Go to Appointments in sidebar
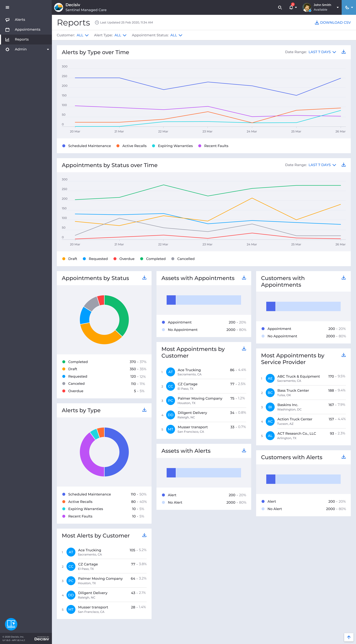This screenshot has height=644, width=356. click(26, 30)
